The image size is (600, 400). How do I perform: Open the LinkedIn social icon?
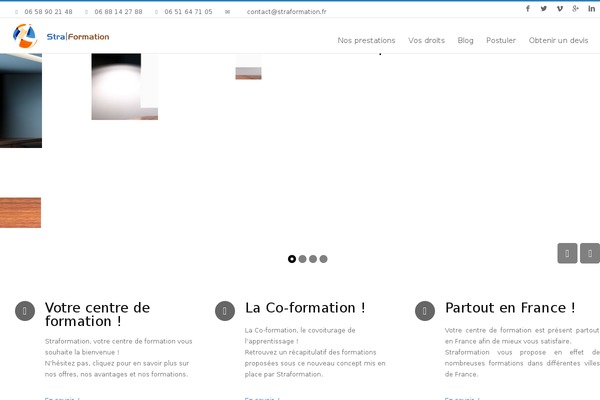591,8
